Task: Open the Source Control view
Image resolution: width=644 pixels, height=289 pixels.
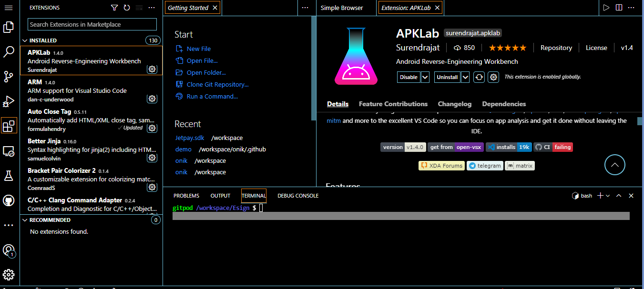Action: click(x=9, y=77)
